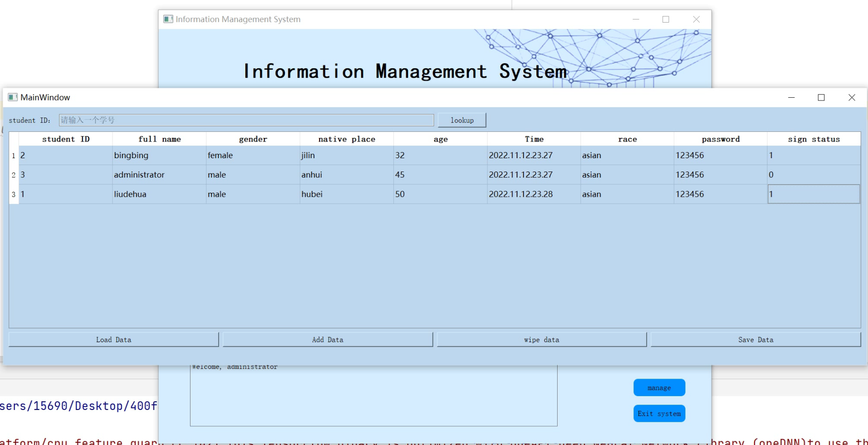Maximize the MainWindow window
The width and height of the screenshot is (868, 445).
[821, 97]
